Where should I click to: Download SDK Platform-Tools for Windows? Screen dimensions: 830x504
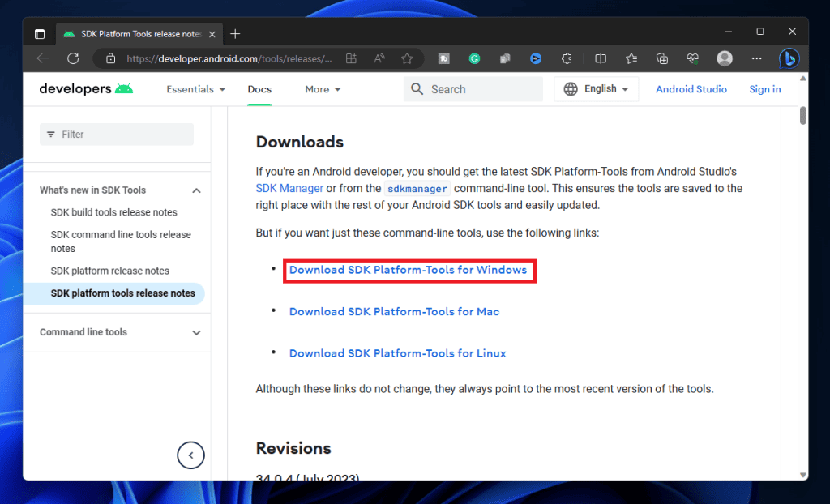click(409, 270)
